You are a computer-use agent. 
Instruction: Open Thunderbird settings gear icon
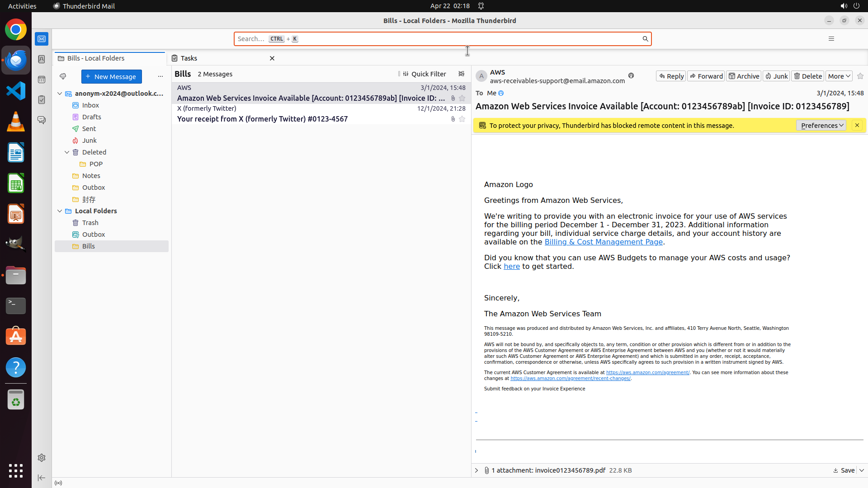coord(42,458)
